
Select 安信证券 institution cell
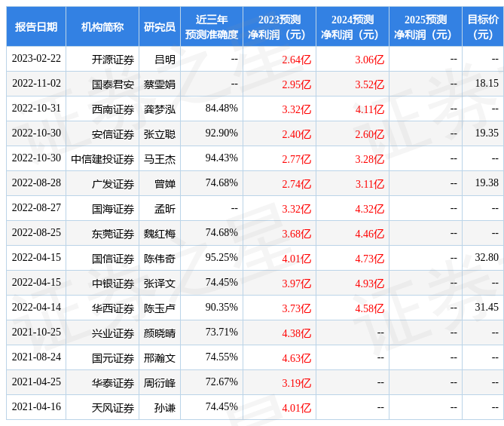coord(113,134)
